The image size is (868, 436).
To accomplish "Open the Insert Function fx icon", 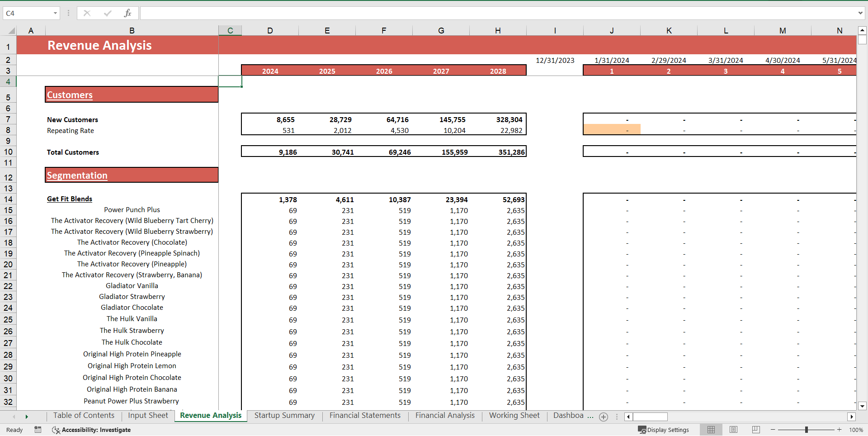I will (x=128, y=13).
